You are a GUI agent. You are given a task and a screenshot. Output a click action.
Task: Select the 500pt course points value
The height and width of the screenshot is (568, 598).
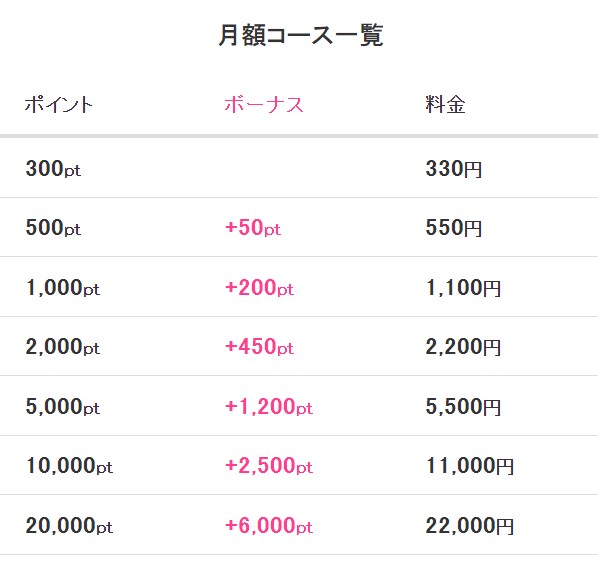(53, 227)
